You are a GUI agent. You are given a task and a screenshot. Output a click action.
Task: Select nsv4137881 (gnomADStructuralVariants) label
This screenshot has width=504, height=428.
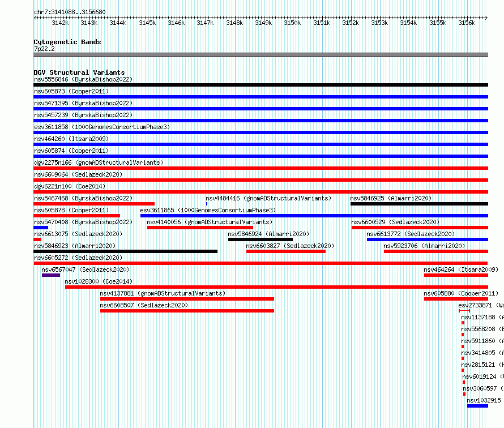163,293
